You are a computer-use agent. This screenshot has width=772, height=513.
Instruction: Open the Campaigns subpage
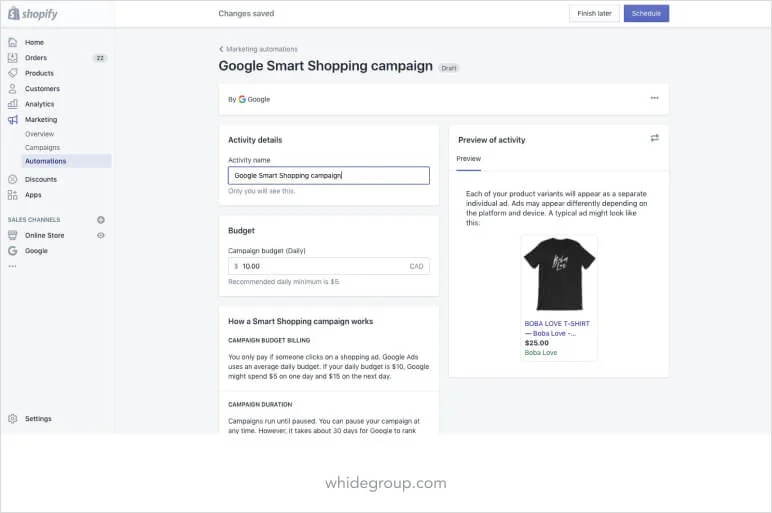(42, 148)
